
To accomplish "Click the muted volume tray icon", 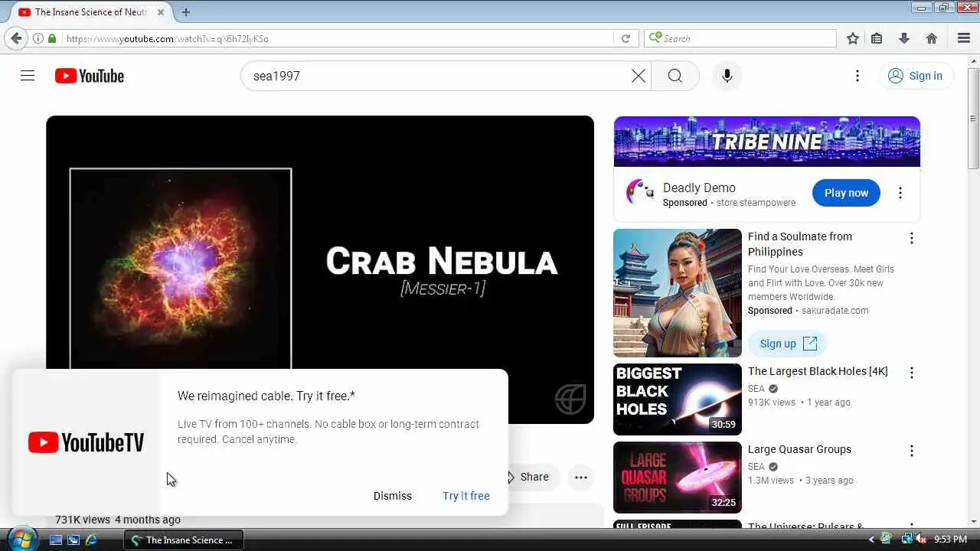I will [920, 540].
